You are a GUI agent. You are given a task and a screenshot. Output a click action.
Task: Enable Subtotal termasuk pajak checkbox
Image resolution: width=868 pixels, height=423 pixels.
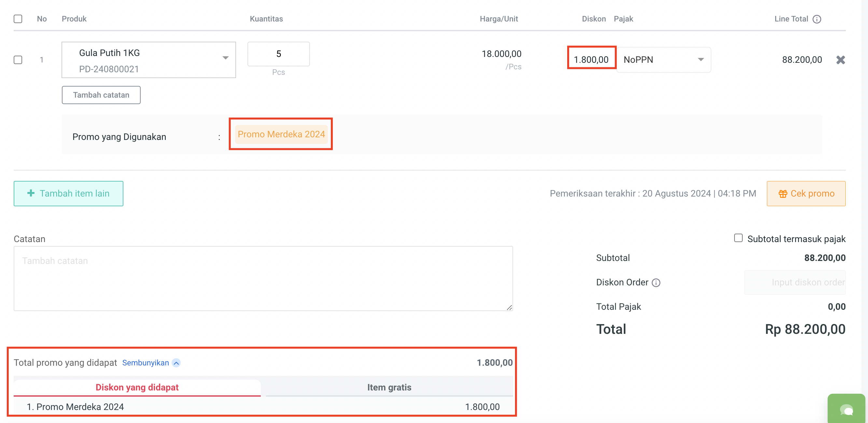(x=738, y=238)
